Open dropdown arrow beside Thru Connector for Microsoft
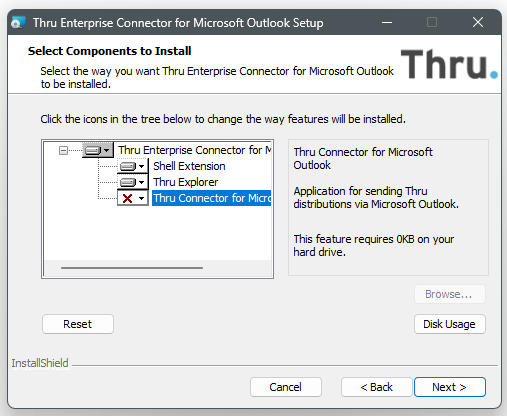Viewport: 507px width, 416px height. coord(142,198)
